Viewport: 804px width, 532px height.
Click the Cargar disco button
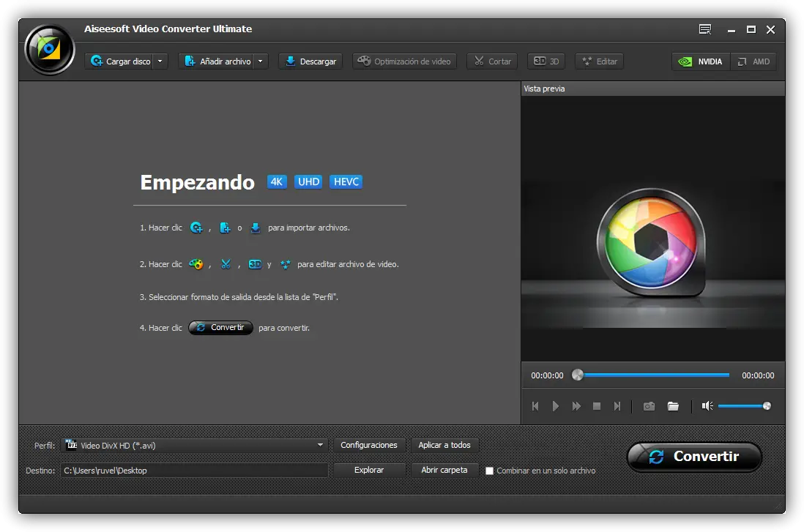click(119, 61)
